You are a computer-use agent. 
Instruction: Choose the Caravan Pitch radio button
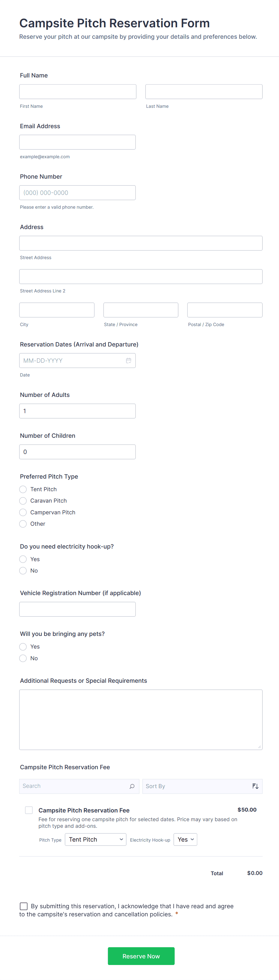tap(23, 500)
